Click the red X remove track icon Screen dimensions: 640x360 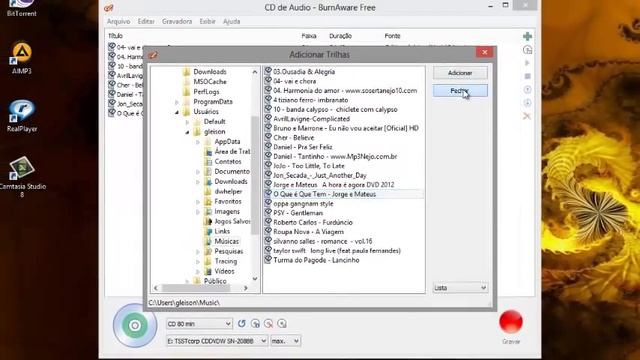point(527,116)
